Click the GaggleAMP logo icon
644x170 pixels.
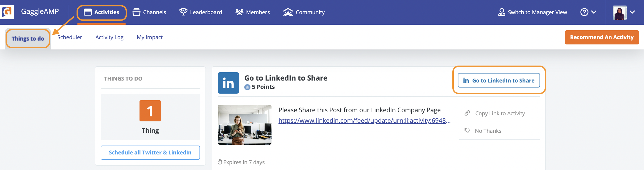click(7, 12)
